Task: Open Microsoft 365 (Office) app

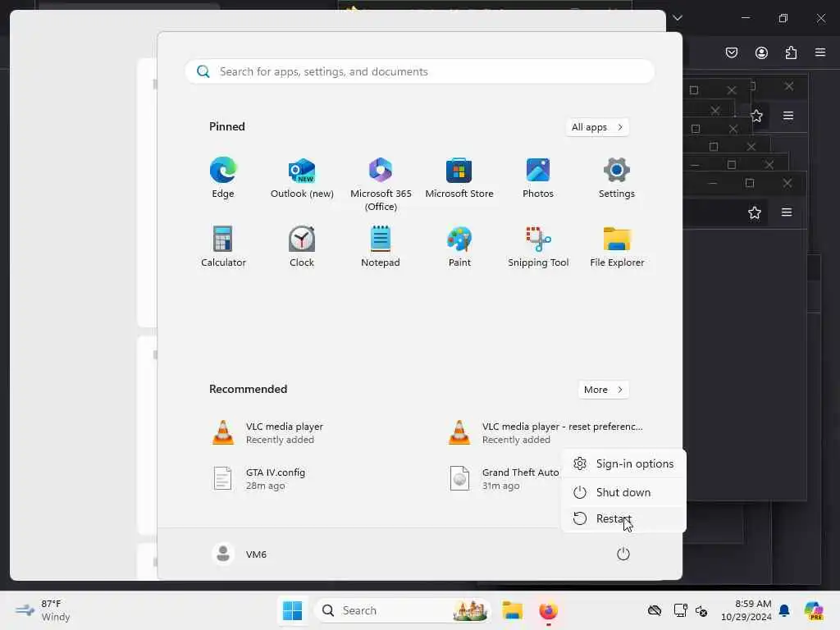Action: click(381, 185)
